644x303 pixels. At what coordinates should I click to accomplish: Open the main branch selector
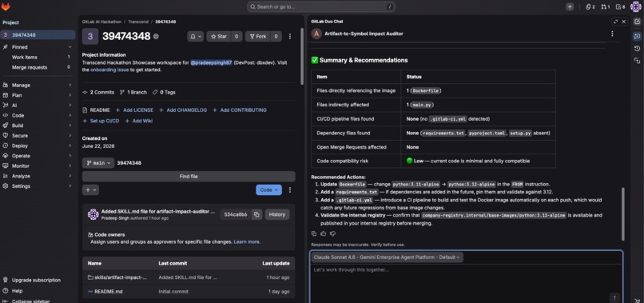point(98,163)
